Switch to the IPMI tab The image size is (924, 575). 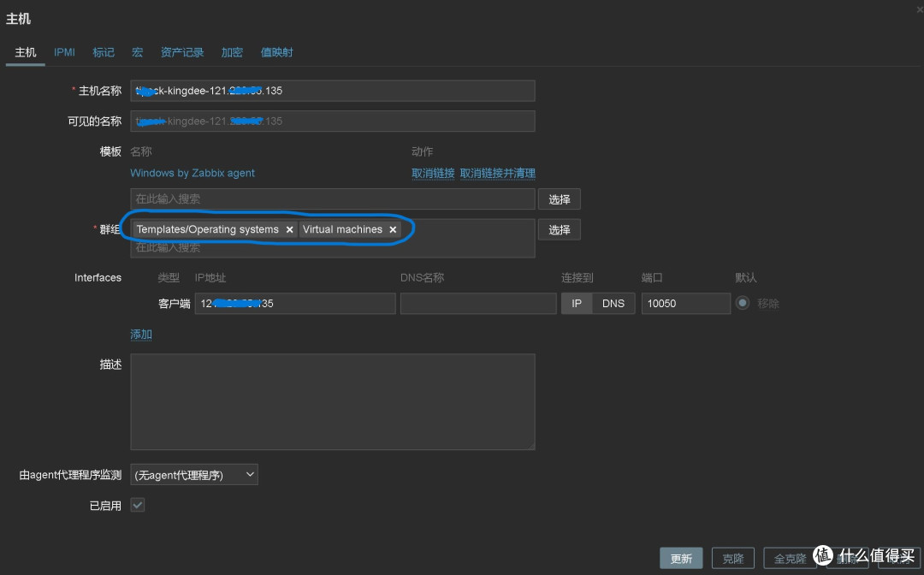point(64,52)
